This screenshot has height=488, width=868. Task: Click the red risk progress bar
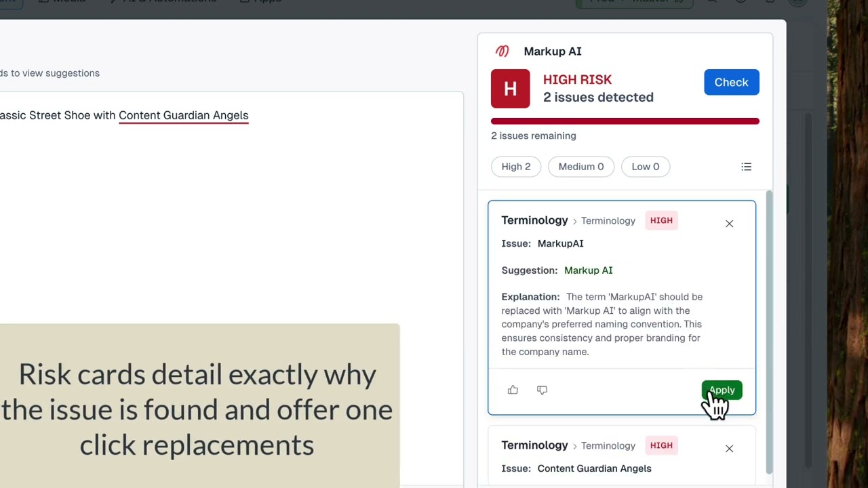[625, 121]
